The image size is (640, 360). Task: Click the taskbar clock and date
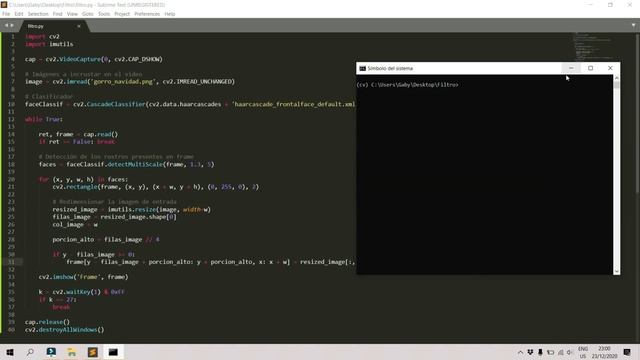[604, 352]
